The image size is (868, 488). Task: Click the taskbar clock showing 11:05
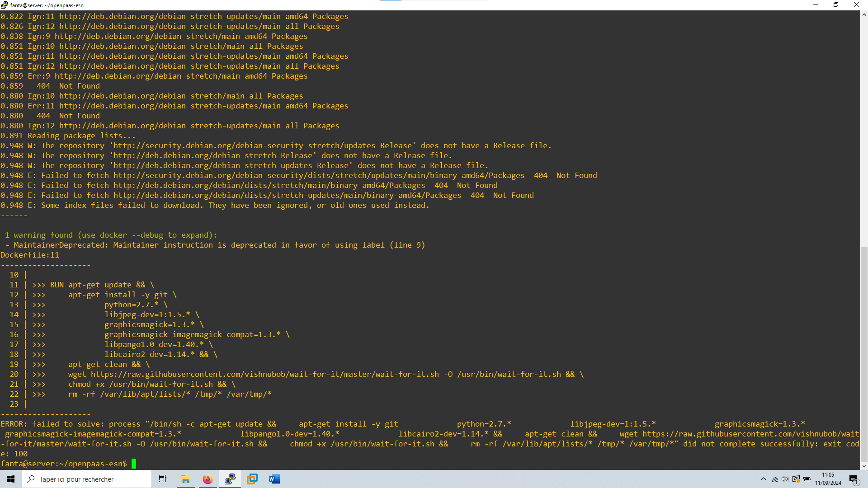(828, 479)
